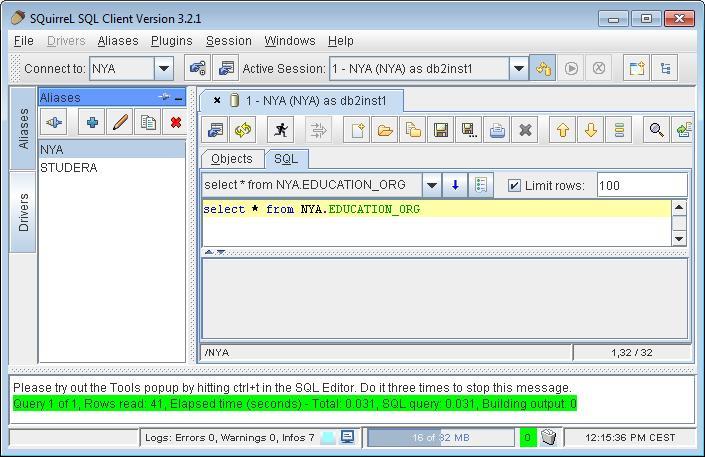Switch to the SQL tab

pyautogui.click(x=286, y=159)
